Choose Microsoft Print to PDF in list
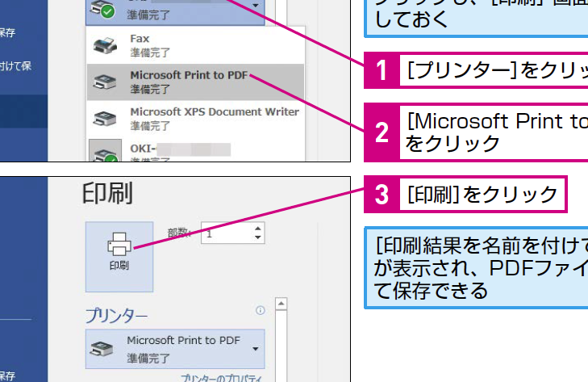 point(195,82)
